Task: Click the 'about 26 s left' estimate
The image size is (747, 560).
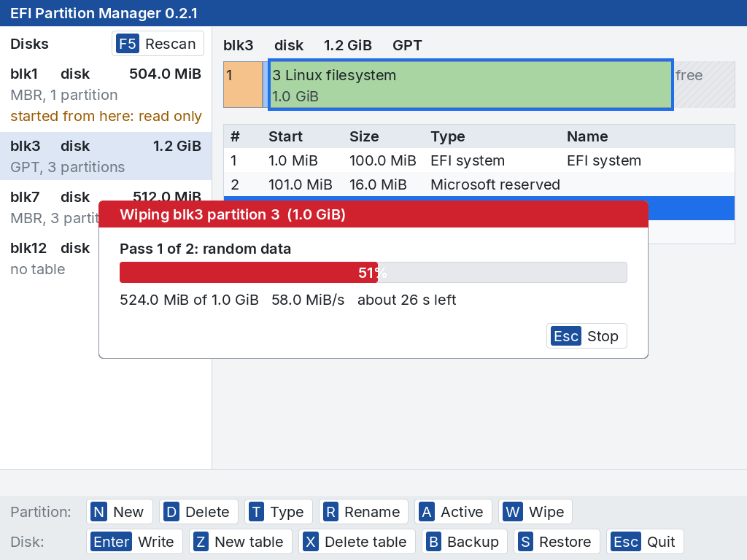Action: tap(407, 300)
